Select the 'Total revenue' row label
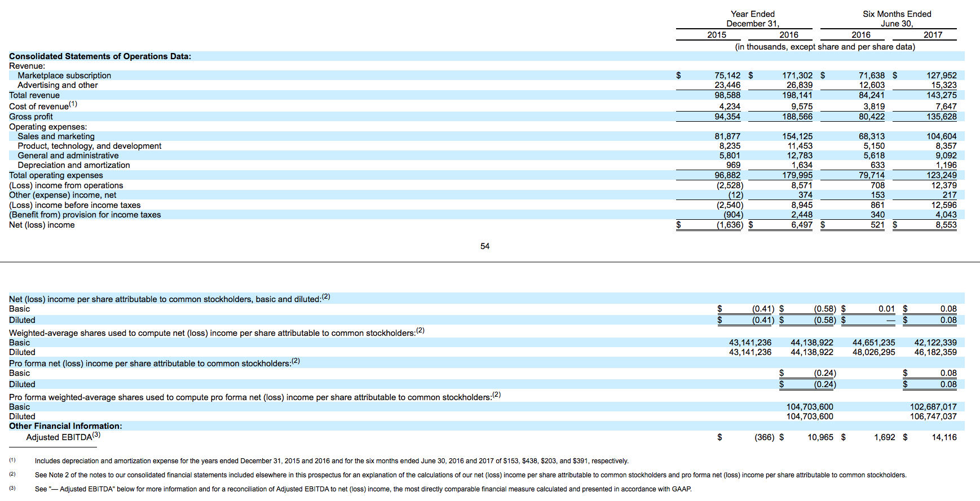This screenshot has width=980, height=501. [x=34, y=95]
